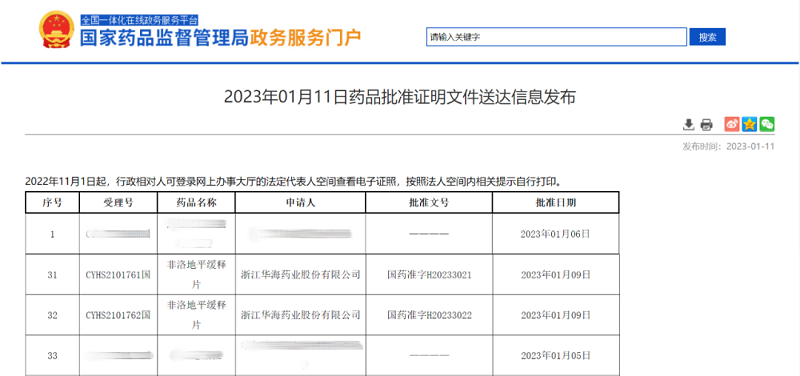The image size is (800, 376).
Task: Focus the keyword search input field
Action: [x=557, y=37]
